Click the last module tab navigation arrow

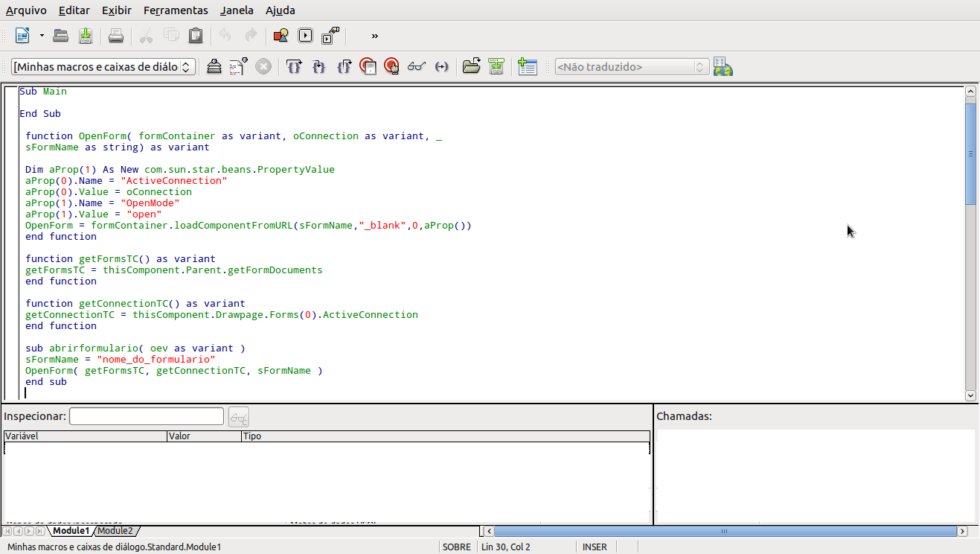click(x=40, y=531)
